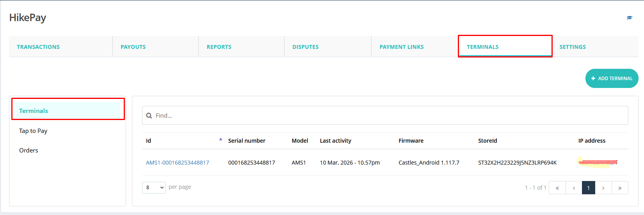This screenshot has height=215, width=644.
Task: Open the Settings tab
Action: click(572, 47)
